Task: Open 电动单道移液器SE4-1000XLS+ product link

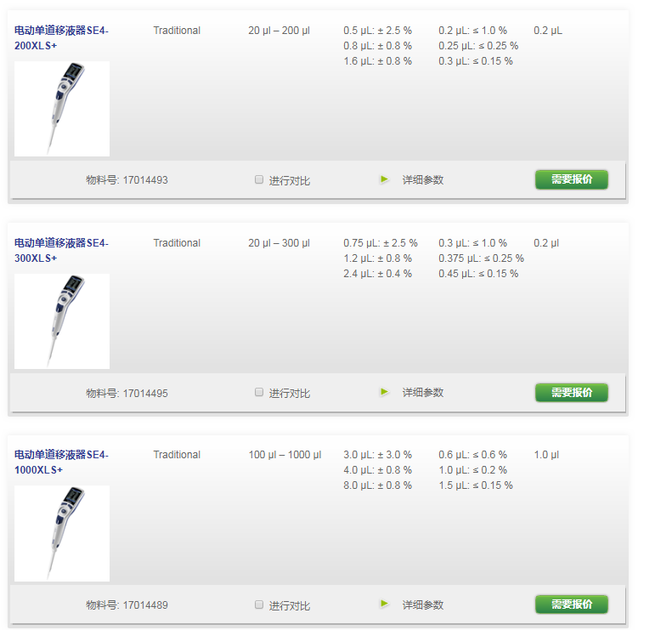Action: pyautogui.click(x=61, y=463)
